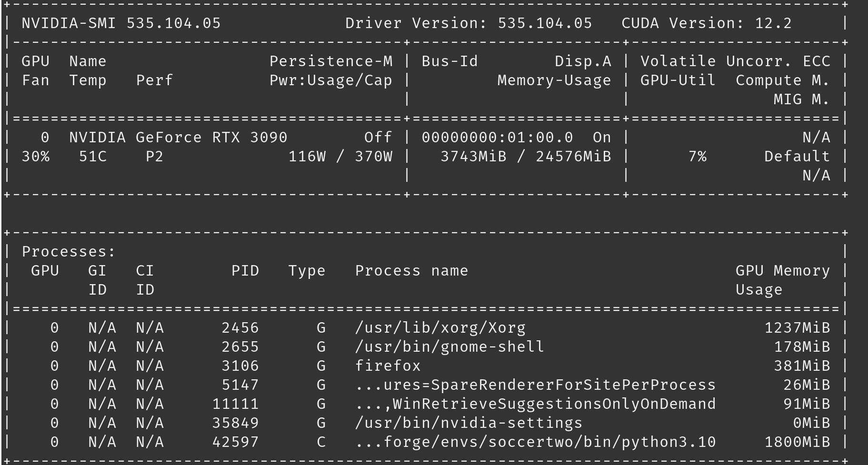Click the firefox process name
Image resolution: width=868 pixels, height=465 pixels.
(388, 366)
